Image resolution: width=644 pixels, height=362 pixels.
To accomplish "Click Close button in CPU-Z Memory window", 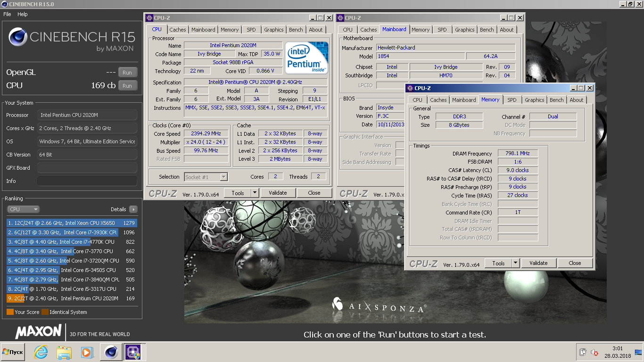I will pos(575,263).
